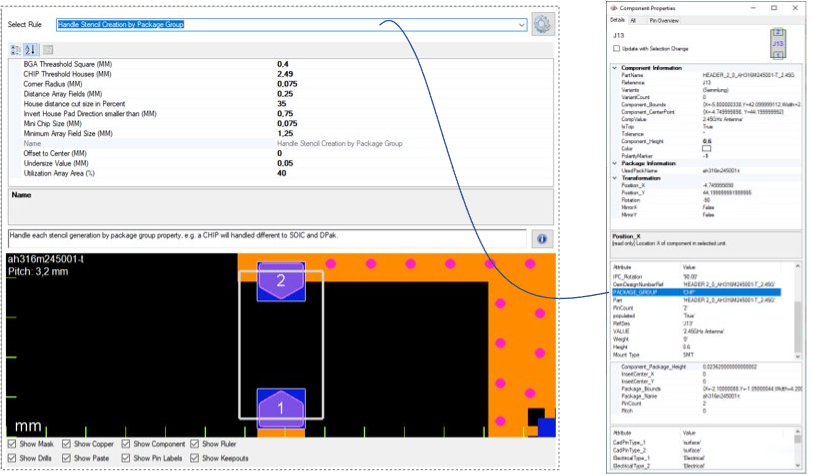The image size is (813, 476).
Task: Click the rule description text field
Action: 268,239
